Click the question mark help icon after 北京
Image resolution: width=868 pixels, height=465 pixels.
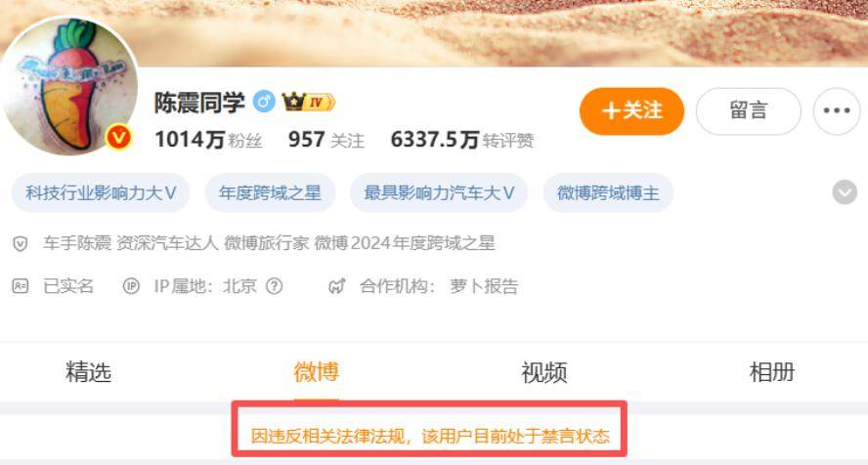[x=274, y=286]
